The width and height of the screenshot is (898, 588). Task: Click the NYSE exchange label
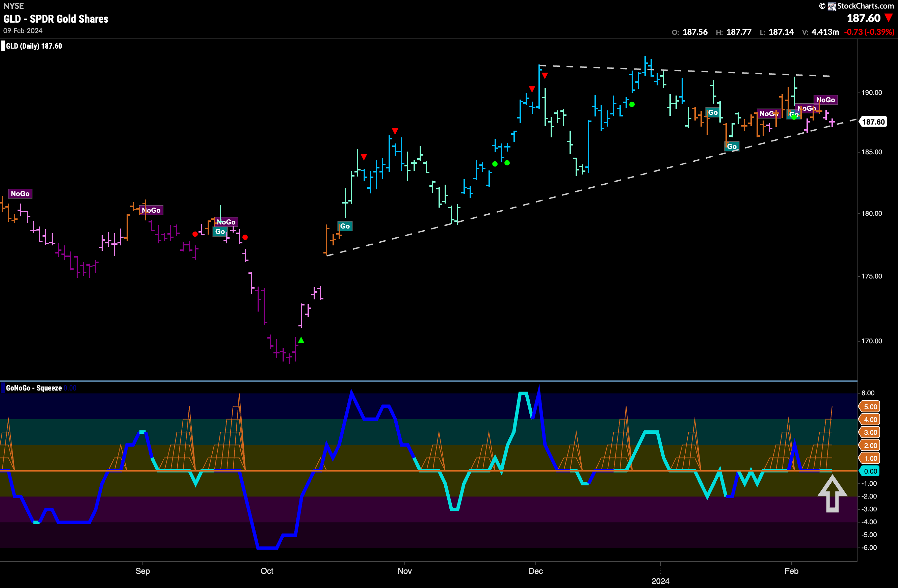tap(14, 6)
